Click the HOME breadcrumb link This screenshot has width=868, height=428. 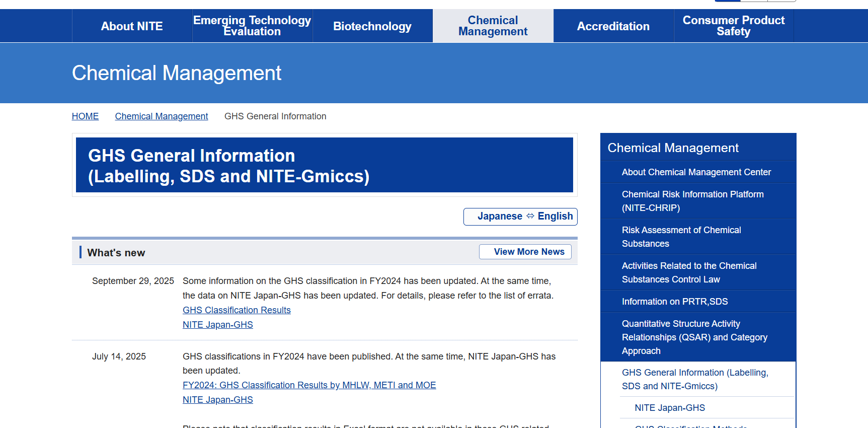coord(85,116)
